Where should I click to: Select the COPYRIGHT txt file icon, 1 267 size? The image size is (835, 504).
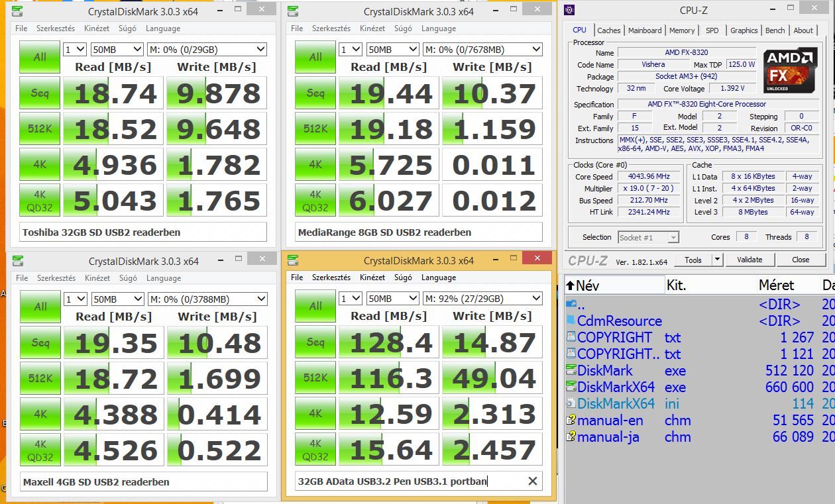pos(571,337)
